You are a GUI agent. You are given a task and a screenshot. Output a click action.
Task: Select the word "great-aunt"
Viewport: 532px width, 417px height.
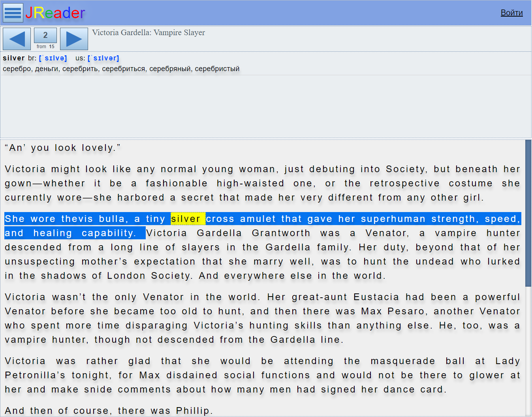coord(320,297)
